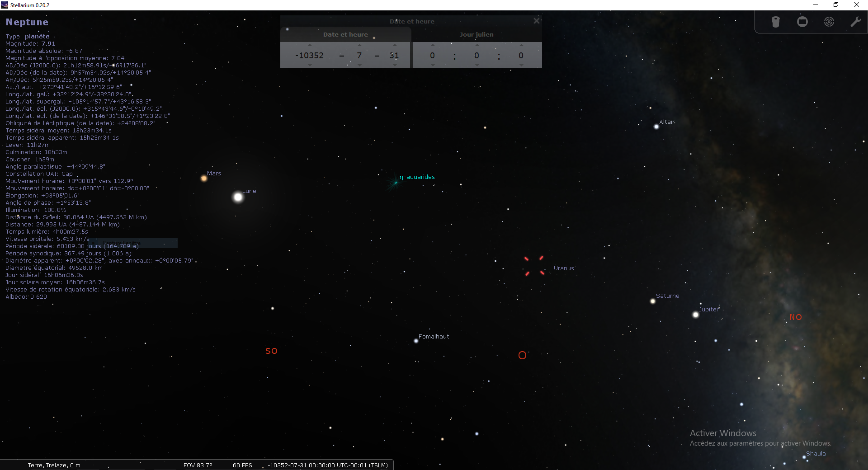This screenshot has width=868, height=470.
Task: Increase the hours value with up arrow
Action: coord(433,45)
